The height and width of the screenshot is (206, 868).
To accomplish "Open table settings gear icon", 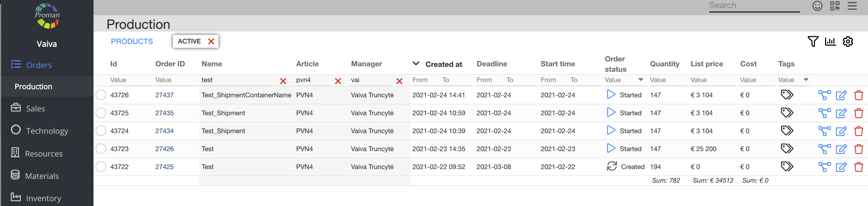I will click(847, 42).
